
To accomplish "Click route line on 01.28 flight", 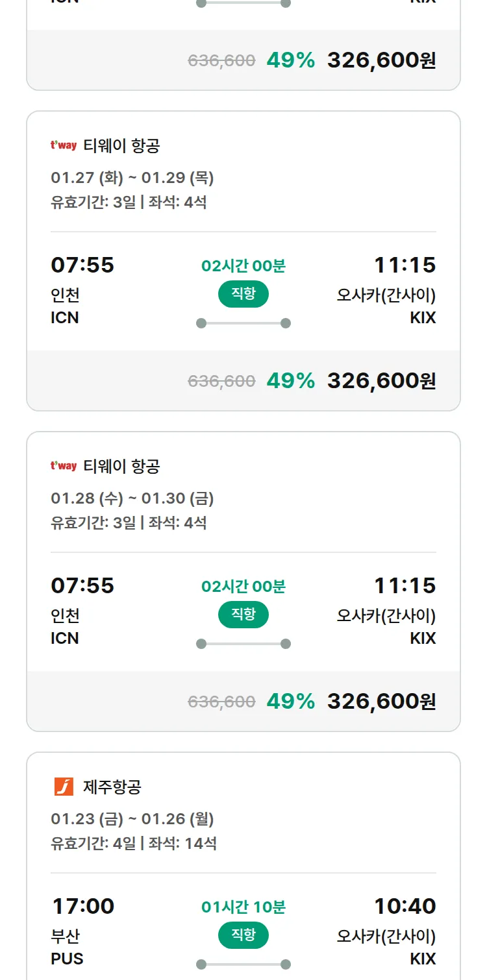I will coord(243,644).
